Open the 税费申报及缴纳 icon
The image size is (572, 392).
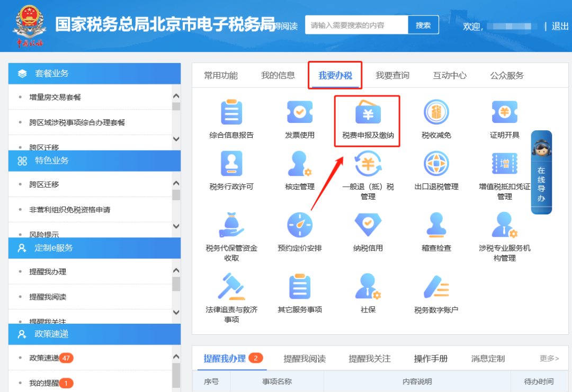(368, 112)
